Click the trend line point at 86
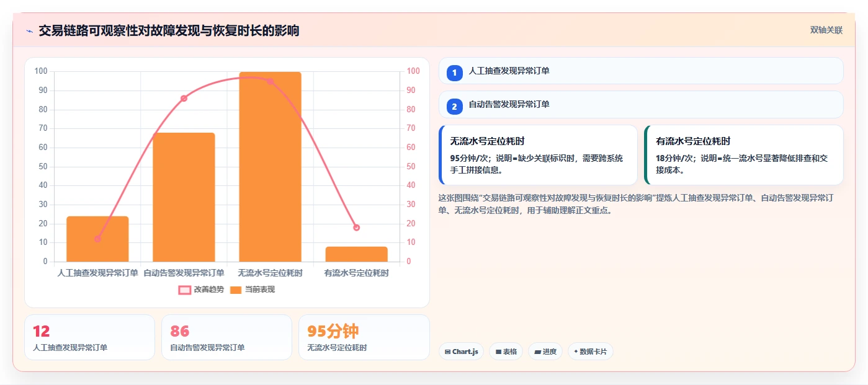The image size is (868, 385). [184, 98]
